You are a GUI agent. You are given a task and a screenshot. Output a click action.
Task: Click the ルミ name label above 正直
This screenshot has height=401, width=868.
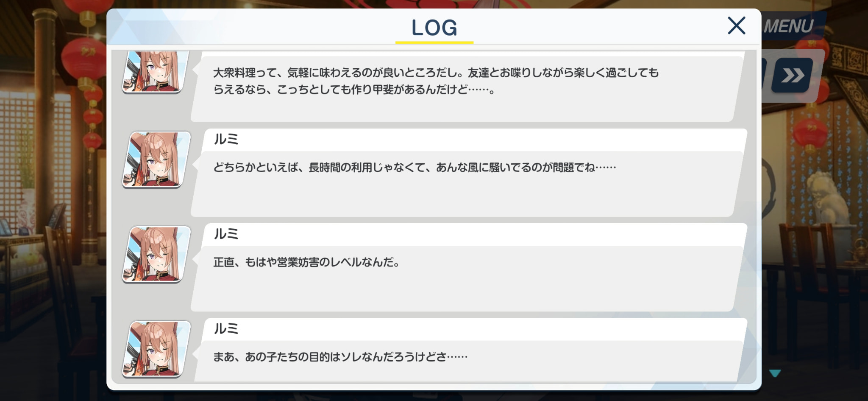pos(226,234)
